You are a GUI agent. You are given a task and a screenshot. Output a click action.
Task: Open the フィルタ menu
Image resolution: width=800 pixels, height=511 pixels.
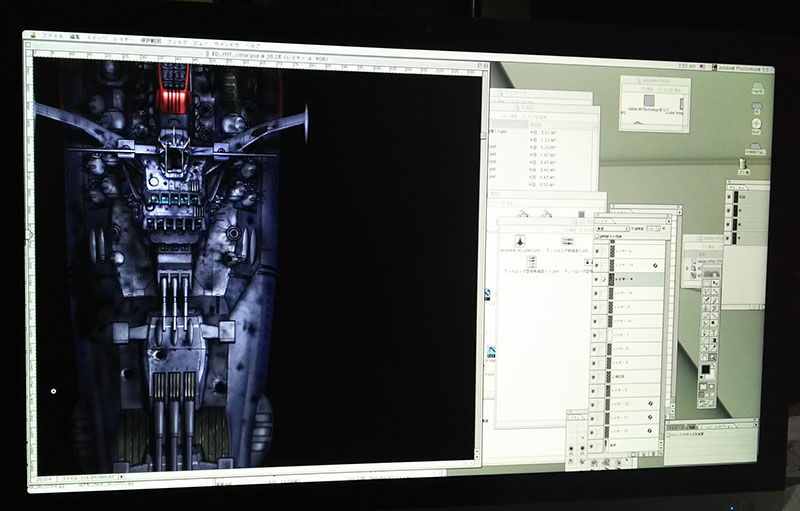point(177,42)
